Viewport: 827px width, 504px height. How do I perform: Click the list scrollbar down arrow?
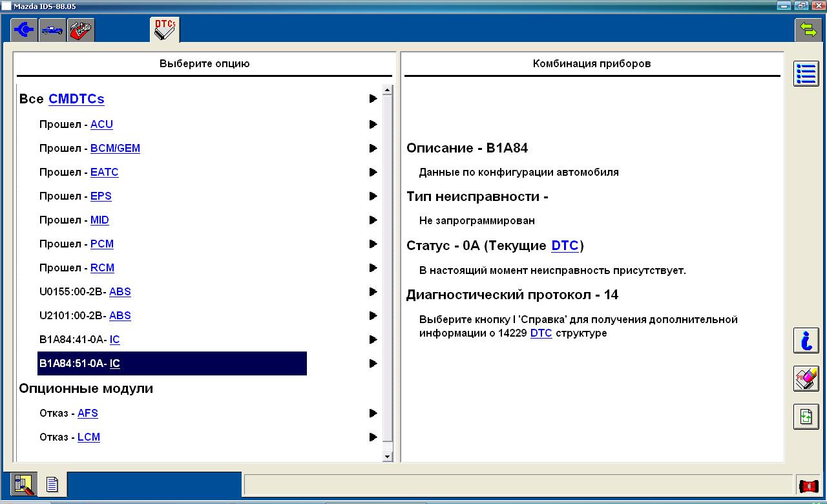[388, 456]
